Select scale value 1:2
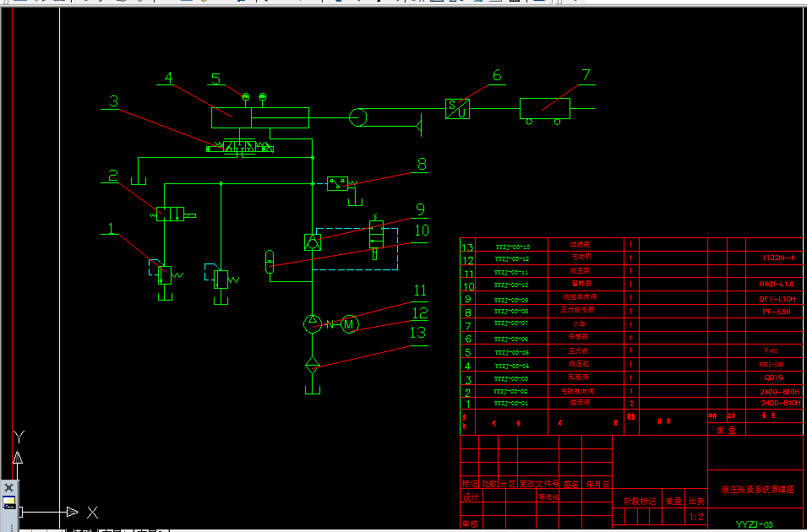The image size is (807, 532). coord(696,517)
